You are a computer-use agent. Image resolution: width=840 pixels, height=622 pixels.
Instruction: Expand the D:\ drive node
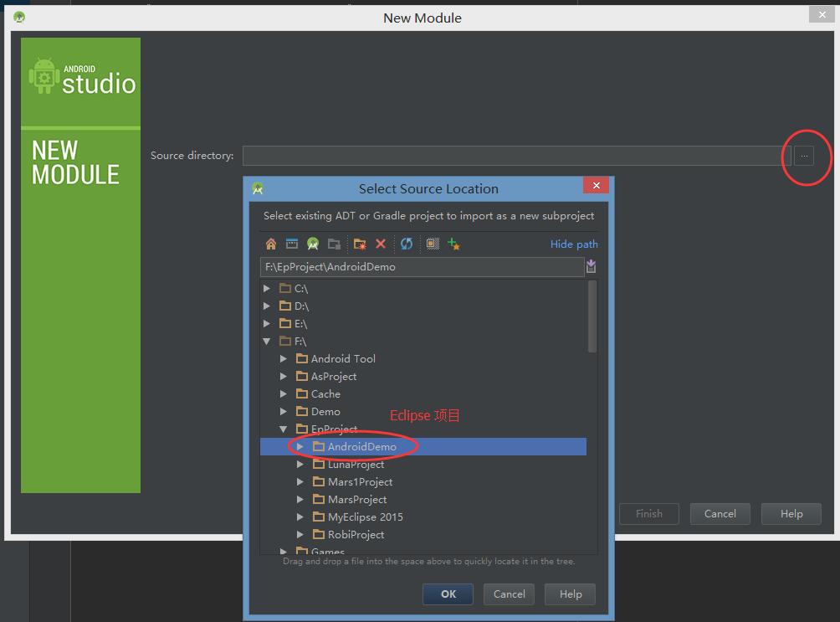click(x=267, y=306)
